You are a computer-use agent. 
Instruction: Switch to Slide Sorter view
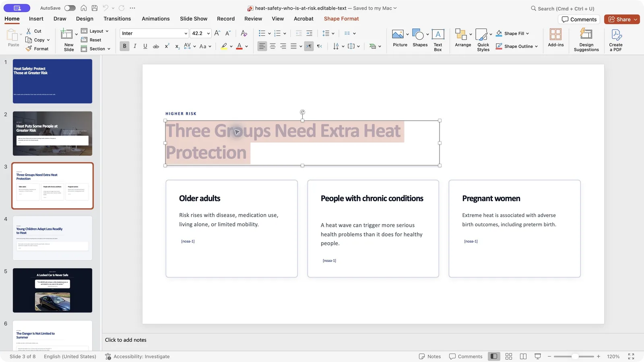click(509, 356)
